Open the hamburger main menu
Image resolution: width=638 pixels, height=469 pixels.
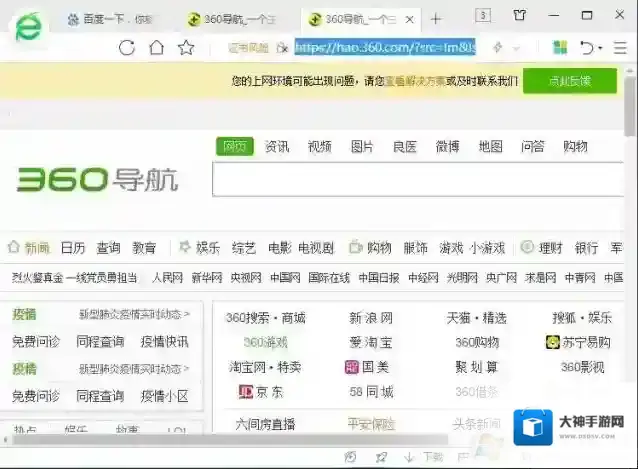coord(620,48)
